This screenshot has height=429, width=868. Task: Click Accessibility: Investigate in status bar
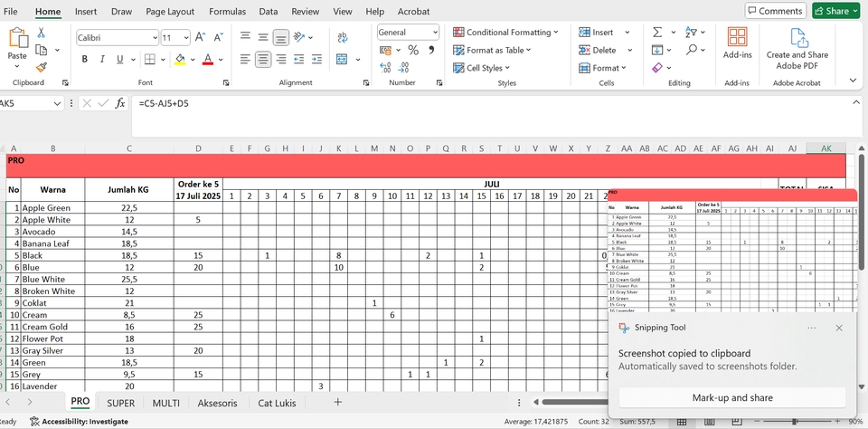coord(80,421)
